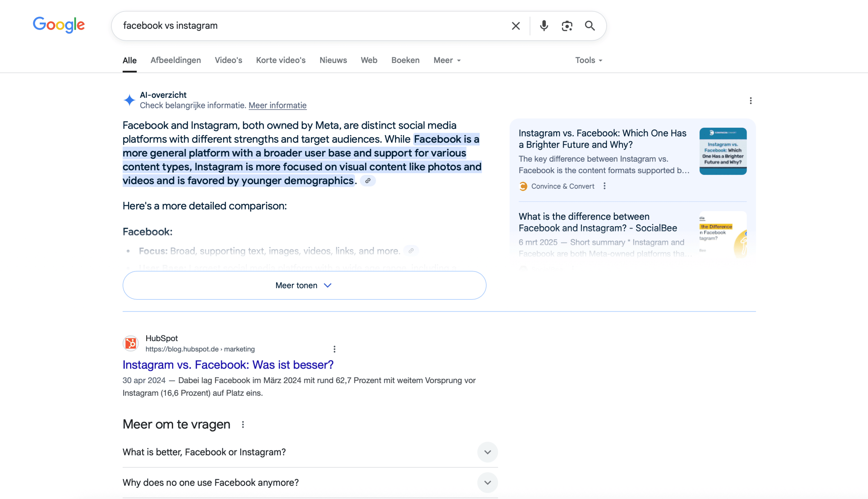Screen dimensions: 868x499
Task: Click the Google logo
Action: click(59, 25)
